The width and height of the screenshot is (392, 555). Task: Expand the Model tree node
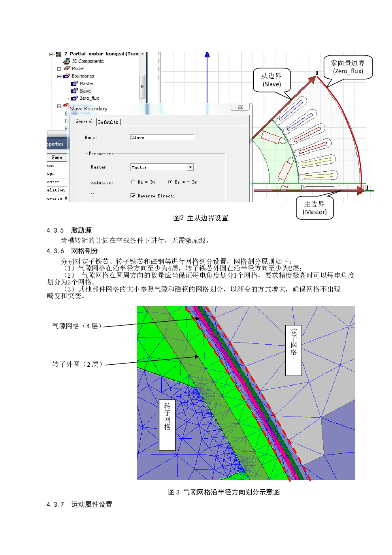click(x=59, y=69)
